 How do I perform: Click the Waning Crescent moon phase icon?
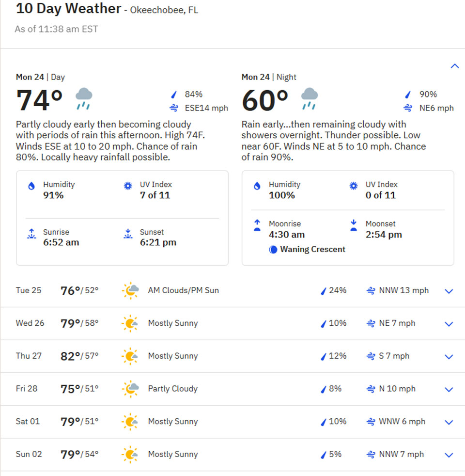click(x=273, y=250)
